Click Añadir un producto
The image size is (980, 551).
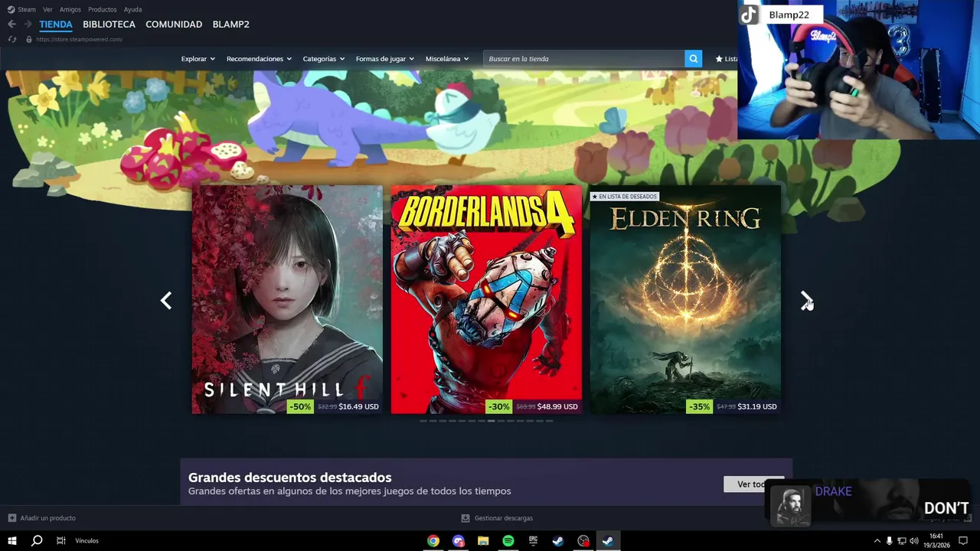pos(47,518)
